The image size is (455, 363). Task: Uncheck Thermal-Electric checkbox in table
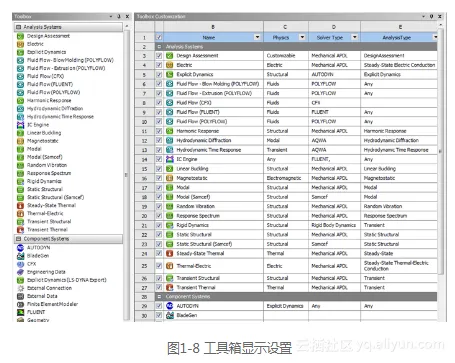tap(159, 266)
